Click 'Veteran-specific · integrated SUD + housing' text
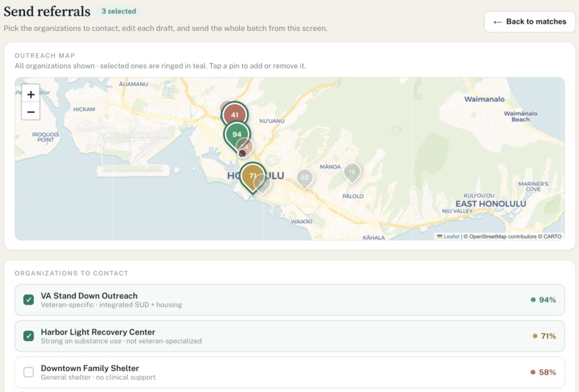Screen dimensions: 579x392 click(x=111, y=305)
